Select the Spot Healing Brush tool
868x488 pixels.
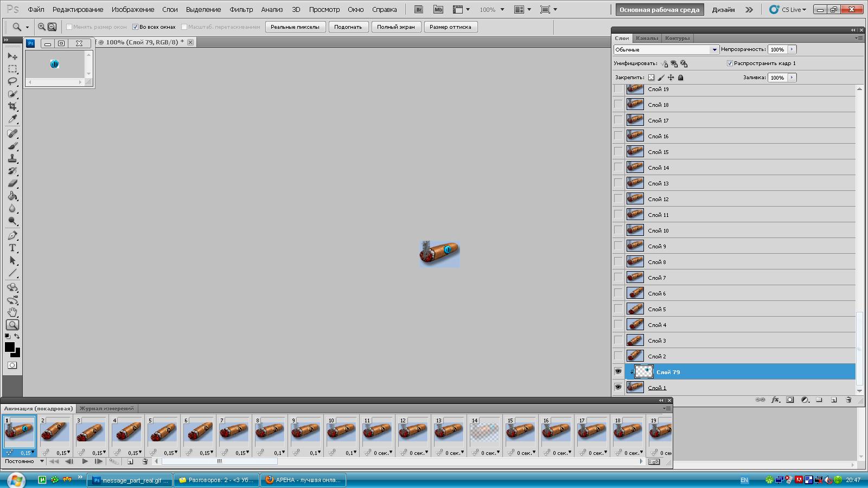[12, 133]
